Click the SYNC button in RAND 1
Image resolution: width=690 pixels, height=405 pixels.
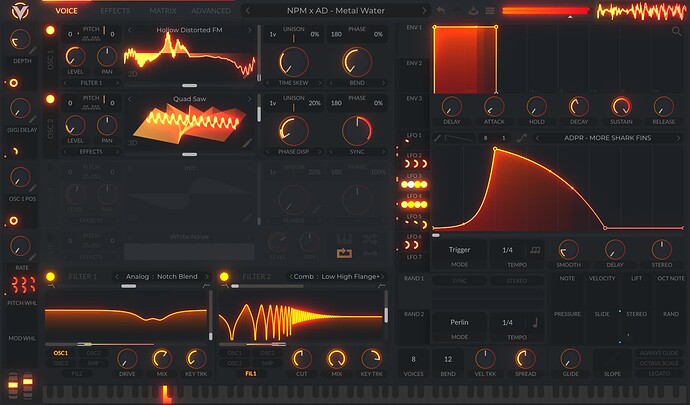[x=459, y=281]
